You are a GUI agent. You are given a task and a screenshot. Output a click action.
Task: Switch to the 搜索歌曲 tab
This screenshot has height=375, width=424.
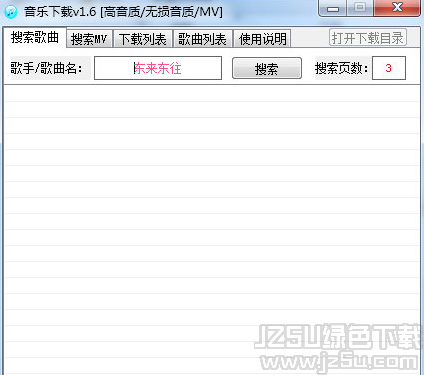pyautogui.click(x=35, y=37)
